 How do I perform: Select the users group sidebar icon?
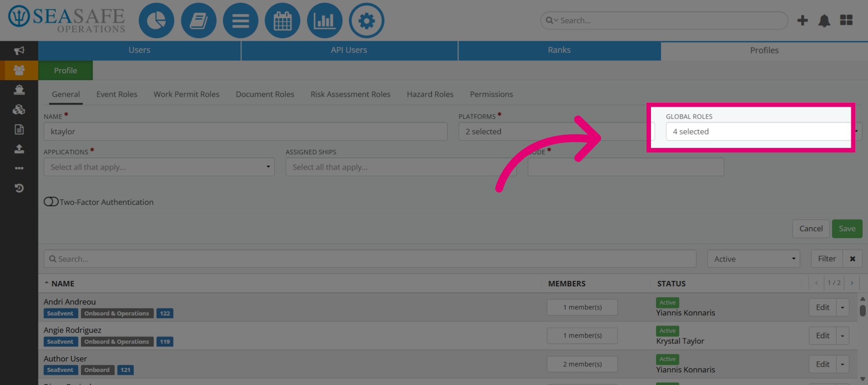(19, 70)
